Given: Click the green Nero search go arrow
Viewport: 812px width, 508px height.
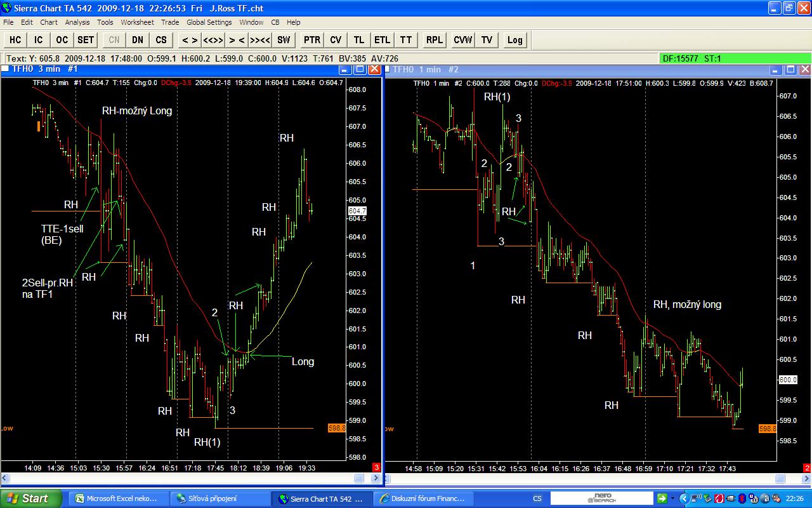Looking at the screenshot, I should [x=662, y=498].
